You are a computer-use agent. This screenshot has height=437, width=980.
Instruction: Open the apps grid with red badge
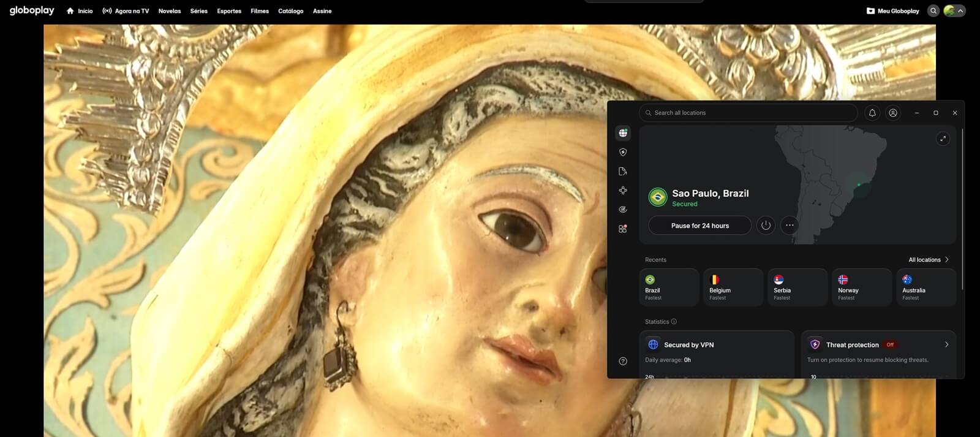[623, 229]
